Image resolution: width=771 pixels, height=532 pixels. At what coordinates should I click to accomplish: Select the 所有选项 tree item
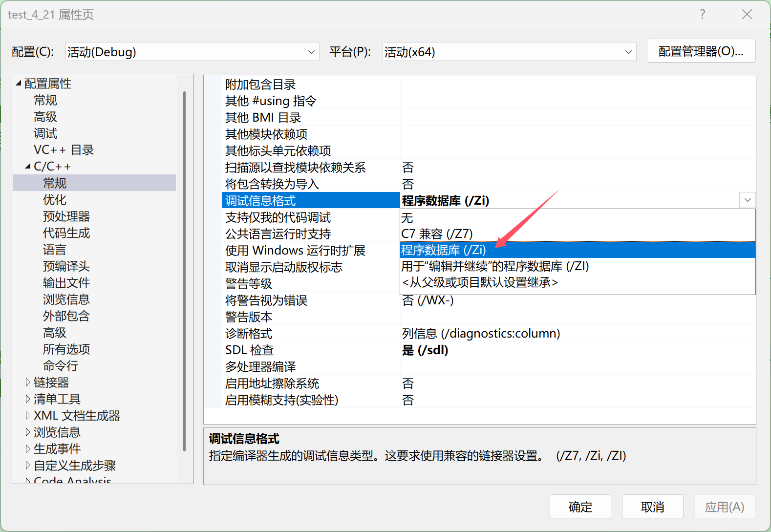tap(66, 349)
